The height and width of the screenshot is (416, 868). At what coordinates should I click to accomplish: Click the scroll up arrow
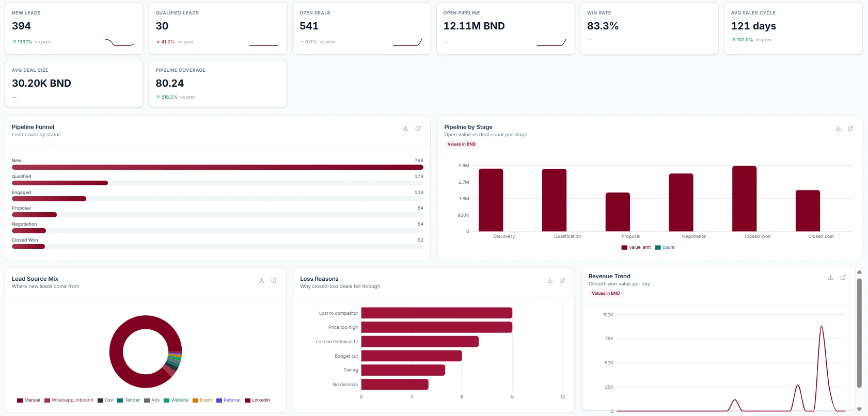[859, 272]
